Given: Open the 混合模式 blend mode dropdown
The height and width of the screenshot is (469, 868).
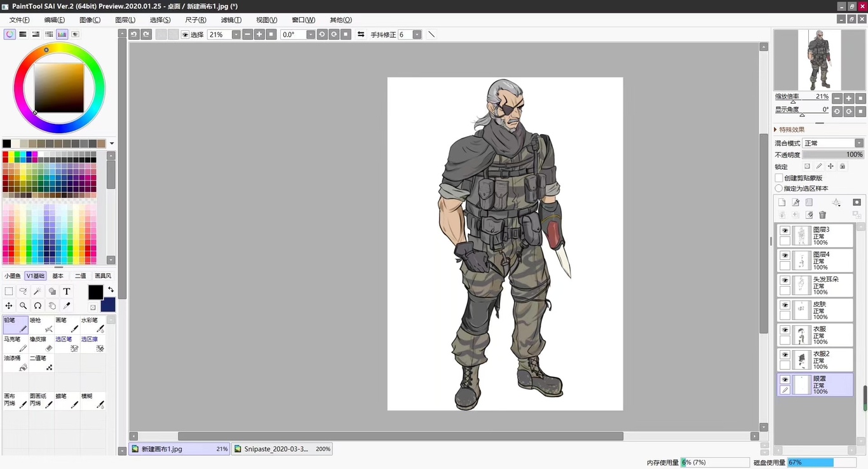Looking at the screenshot, I should pos(858,143).
